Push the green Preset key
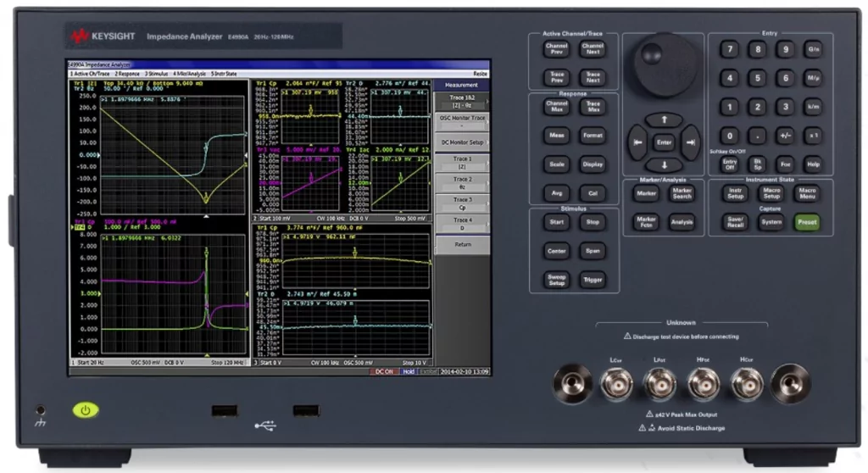This screenshot has height=473, width=868. click(807, 222)
